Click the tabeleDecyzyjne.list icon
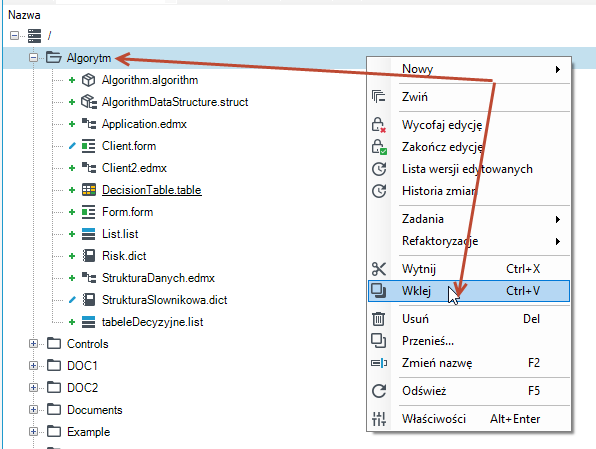Screen dimensions: 596x449 click(x=89, y=322)
